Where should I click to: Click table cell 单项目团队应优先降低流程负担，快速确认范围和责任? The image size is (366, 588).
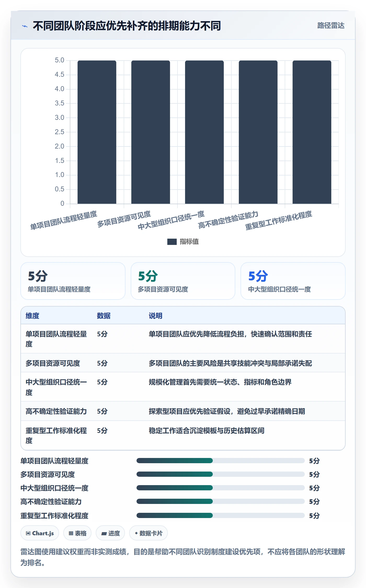click(x=230, y=334)
